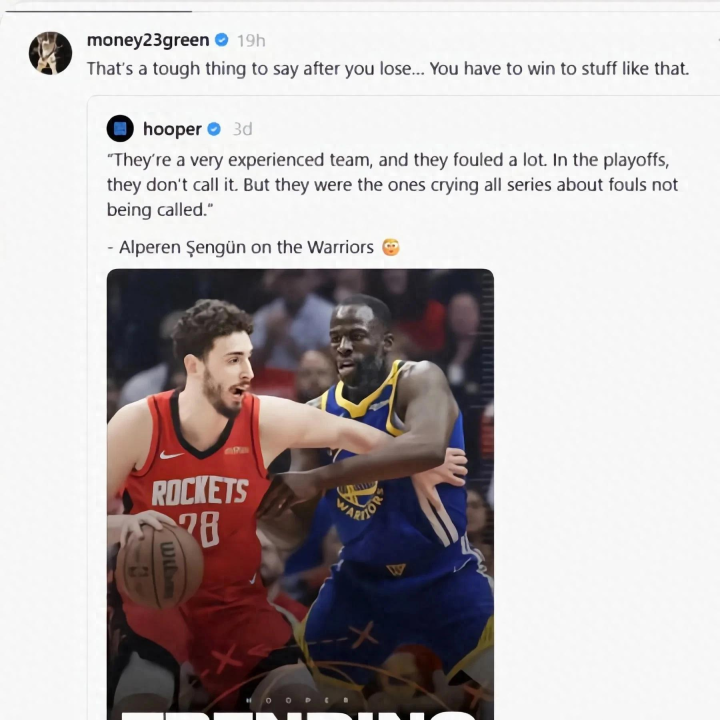
Task: Open the quoted hooper post card
Action: pos(404,408)
